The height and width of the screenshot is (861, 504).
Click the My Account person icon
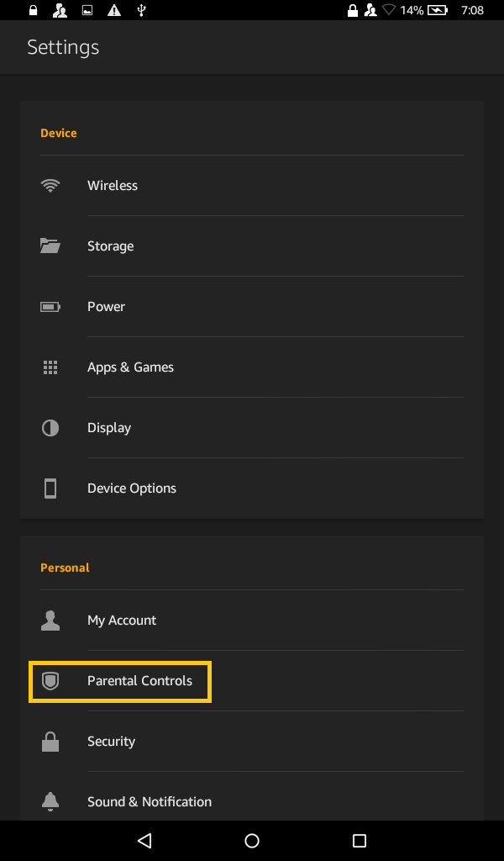pyautogui.click(x=50, y=620)
